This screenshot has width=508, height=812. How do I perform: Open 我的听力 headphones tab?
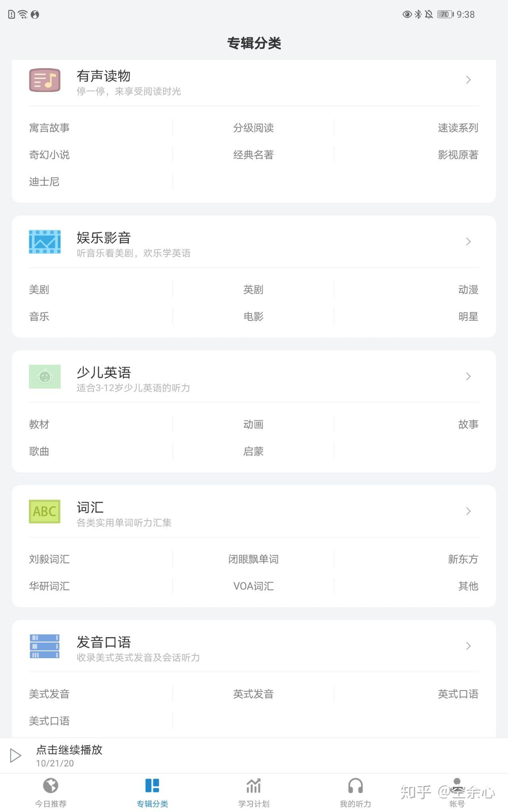tap(355, 792)
